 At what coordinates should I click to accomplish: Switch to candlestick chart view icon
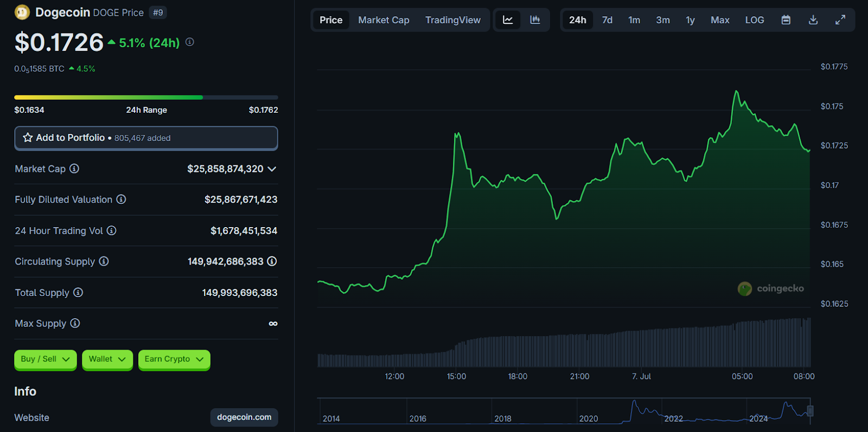tap(535, 20)
